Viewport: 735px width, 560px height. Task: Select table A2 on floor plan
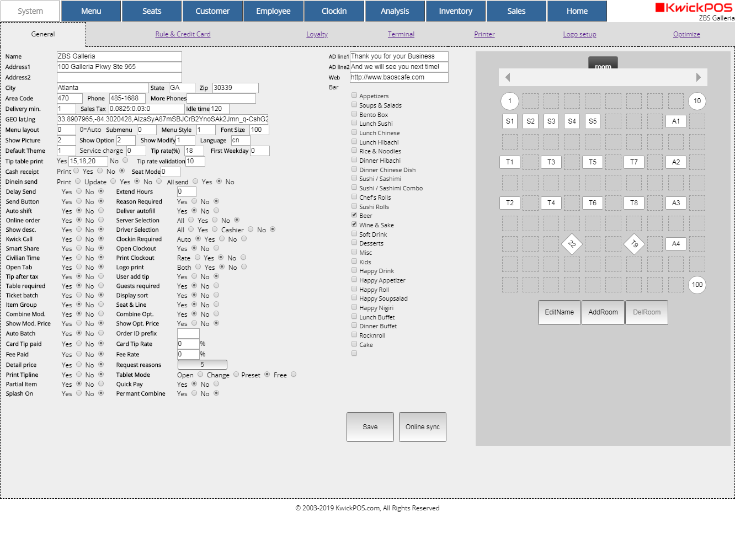[676, 162]
